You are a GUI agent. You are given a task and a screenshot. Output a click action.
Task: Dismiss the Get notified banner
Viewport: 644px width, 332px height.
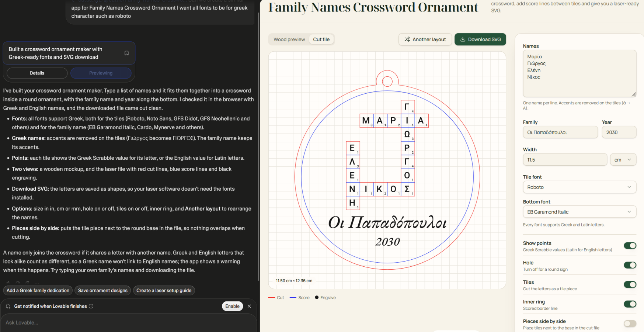[249, 306]
